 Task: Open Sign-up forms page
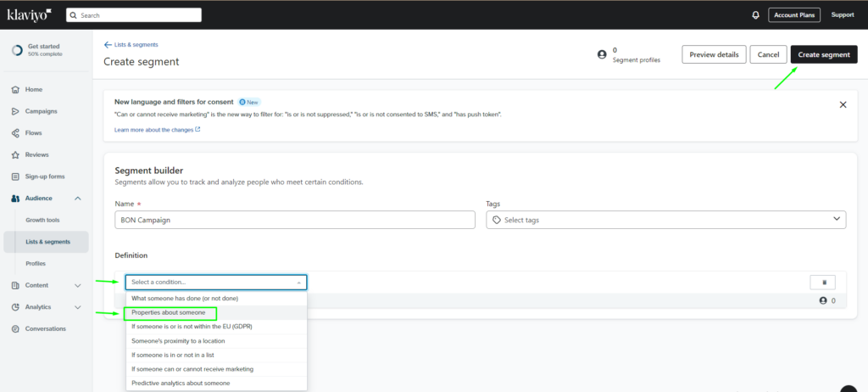click(44, 176)
